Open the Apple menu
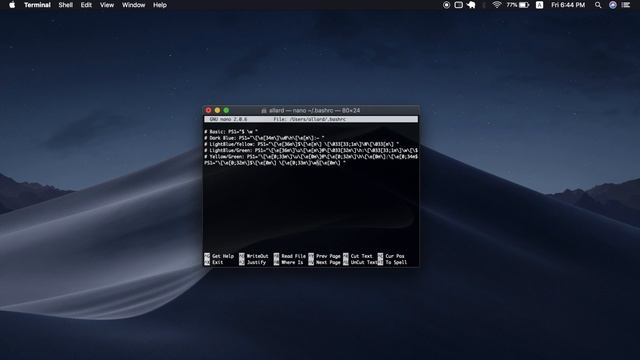The image size is (640, 360). tap(12, 5)
